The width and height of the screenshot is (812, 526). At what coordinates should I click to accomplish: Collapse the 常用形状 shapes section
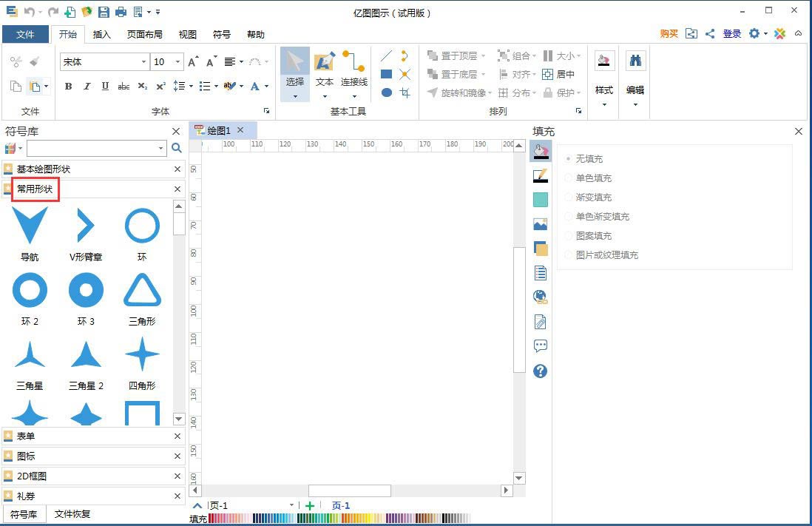[177, 189]
